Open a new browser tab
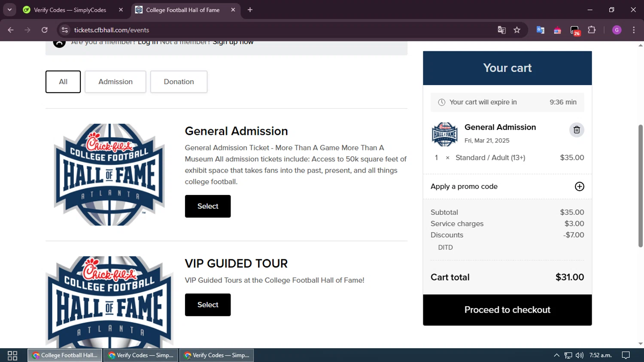This screenshot has width=644, height=362. click(x=250, y=10)
